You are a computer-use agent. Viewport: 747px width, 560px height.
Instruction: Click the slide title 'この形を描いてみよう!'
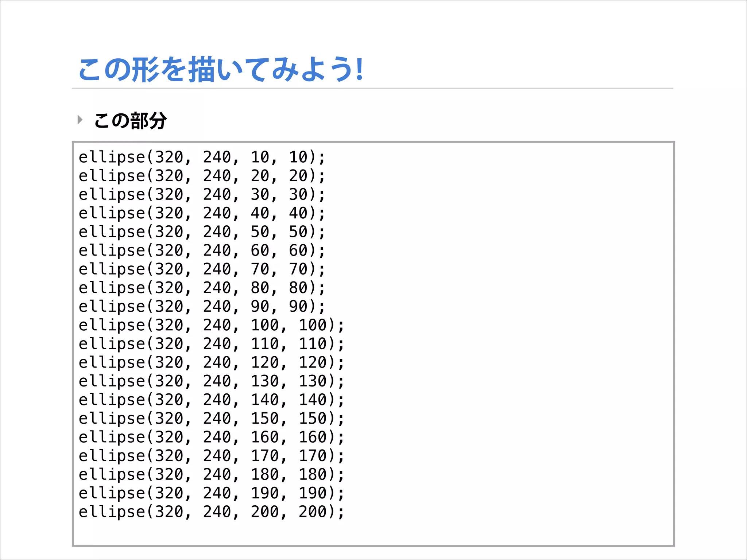click(221, 69)
